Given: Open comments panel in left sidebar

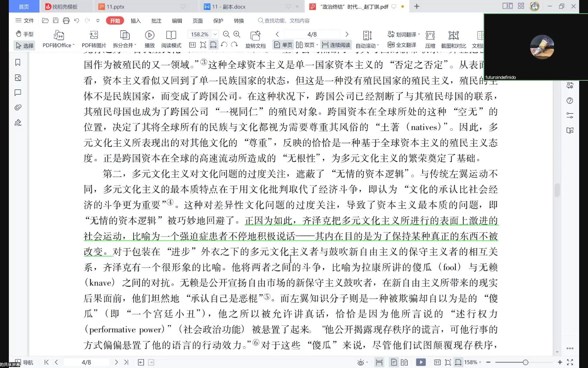Looking at the screenshot, I should pos(18,92).
